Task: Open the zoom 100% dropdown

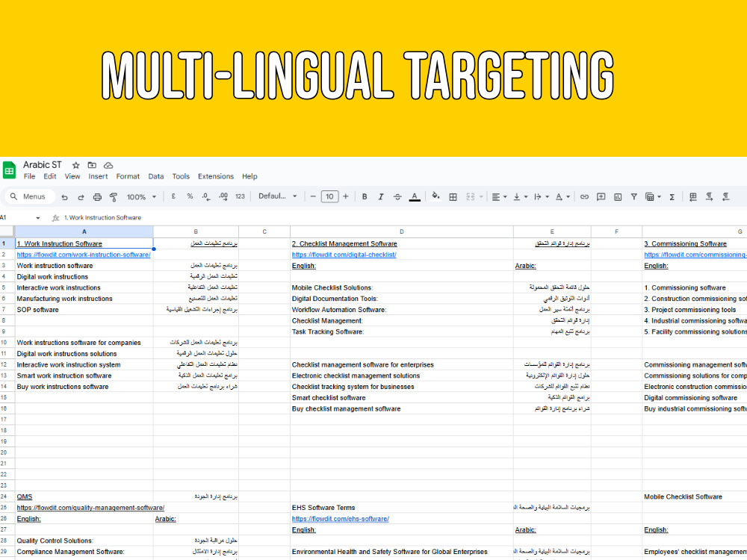Action: tap(141, 196)
